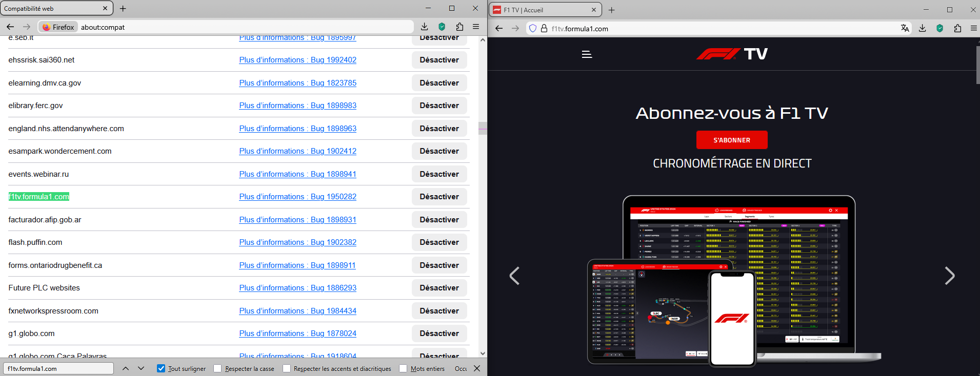The image size is (980, 376).
Task: Open extensions in the about:compat window
Action: (x=459, y=27)
